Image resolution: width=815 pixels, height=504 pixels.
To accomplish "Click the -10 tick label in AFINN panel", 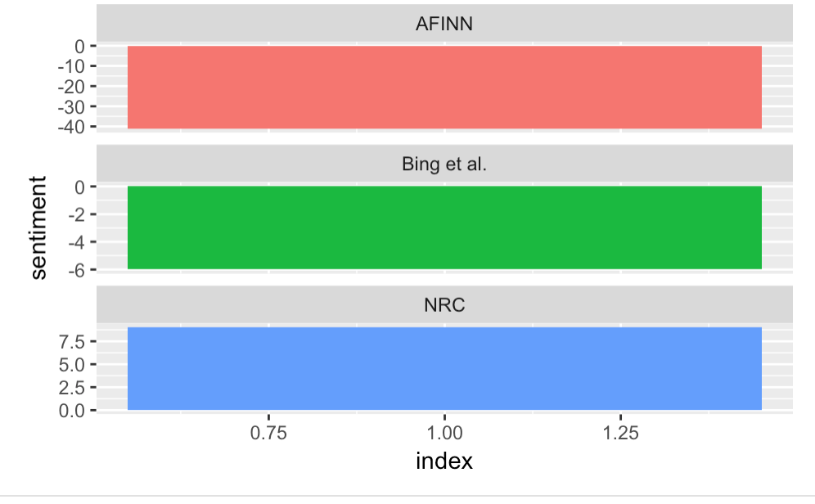I will point(72,66).
